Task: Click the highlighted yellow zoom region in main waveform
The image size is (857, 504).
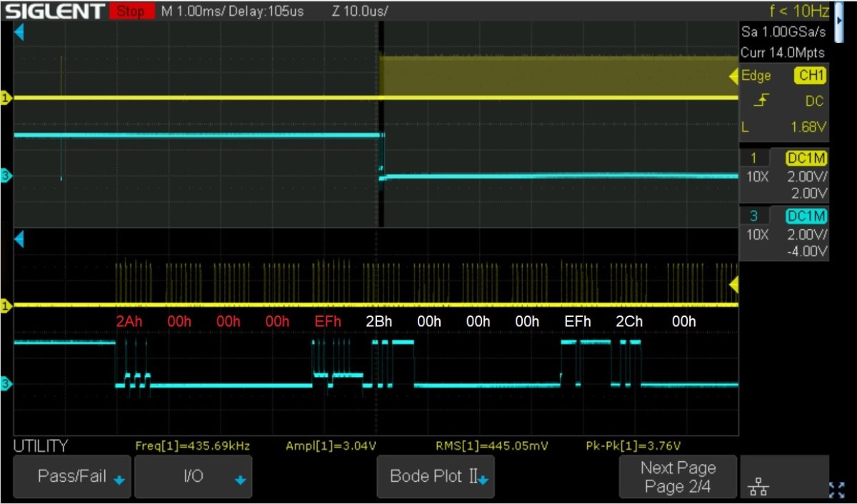Action: pyautogui.click(x=557, y=75)
